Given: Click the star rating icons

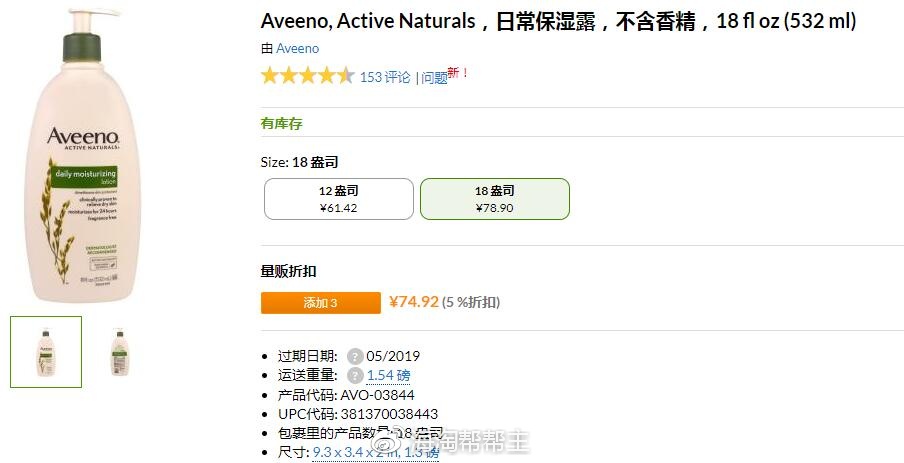Looking at the screenshot, I should pos(307,76).
